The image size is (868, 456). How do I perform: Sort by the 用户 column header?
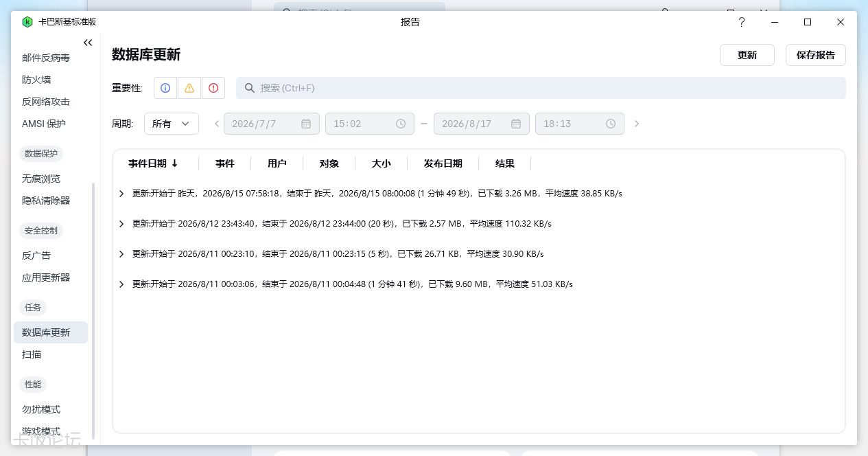click(x=277, y=163)
